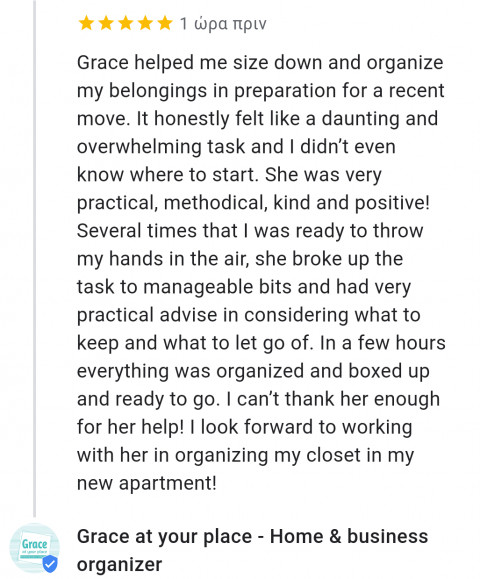Click the third rating star
Image resolution: width=480 pixels, height=579 pixels.
(x=126, y=23)
